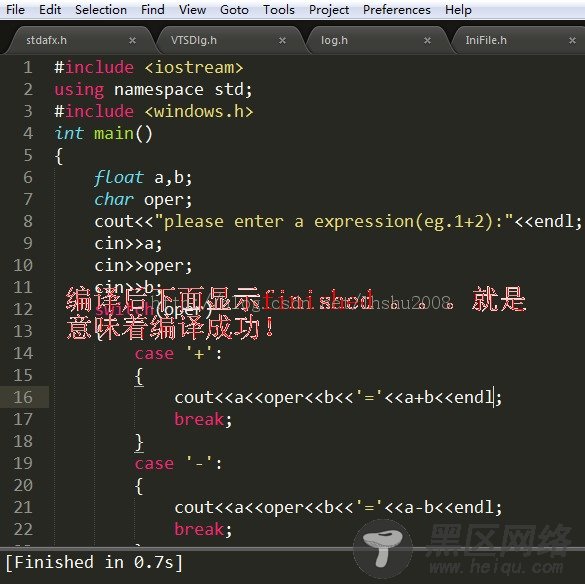Click 'break;' on line 17
Image resolution: width=585 pixels, height=584 pixels.
pos(203,419)
